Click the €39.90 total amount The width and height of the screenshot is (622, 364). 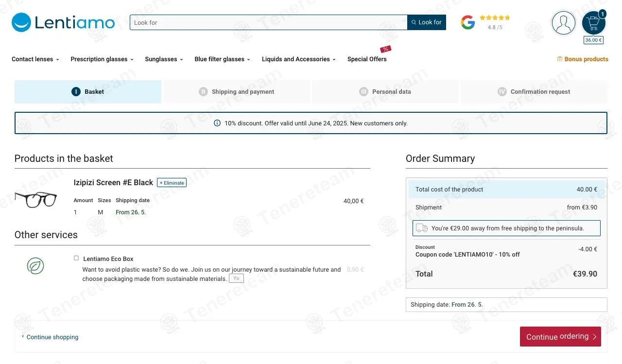point(585,274)
